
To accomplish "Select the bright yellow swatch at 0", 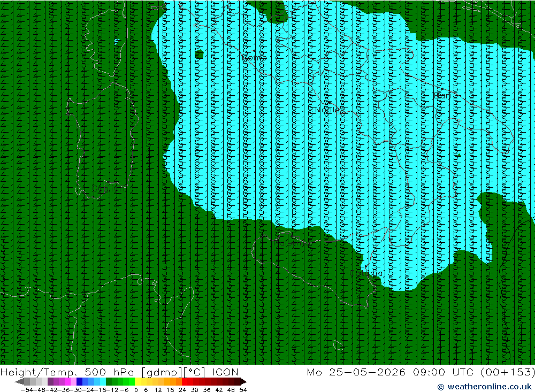I will pos(138,381).
